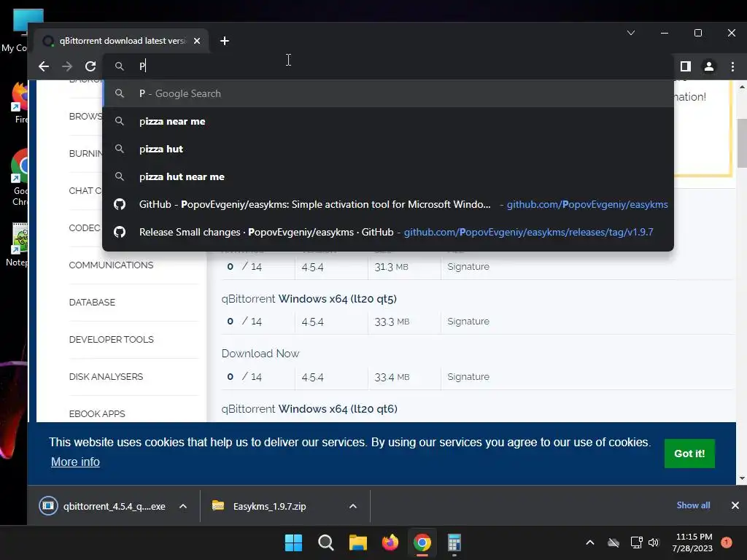747x560 pixels.
Task: Open Signature link for the 31.3 MB file
Action: click(468, 267)
